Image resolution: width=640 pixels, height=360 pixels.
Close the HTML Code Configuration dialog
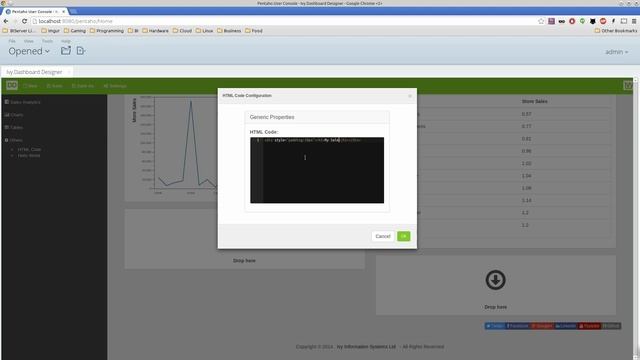pos(410,96)
